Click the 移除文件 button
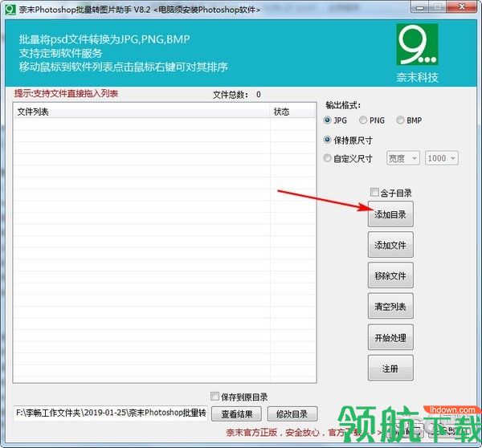 pyautogui.click(x=390, y=275)
